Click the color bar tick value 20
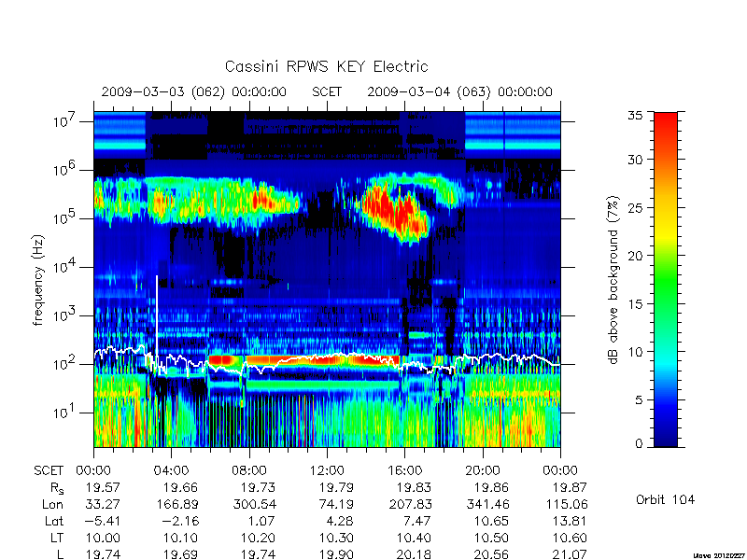This screenshot has height=560, width=747. tap(635, 255)
